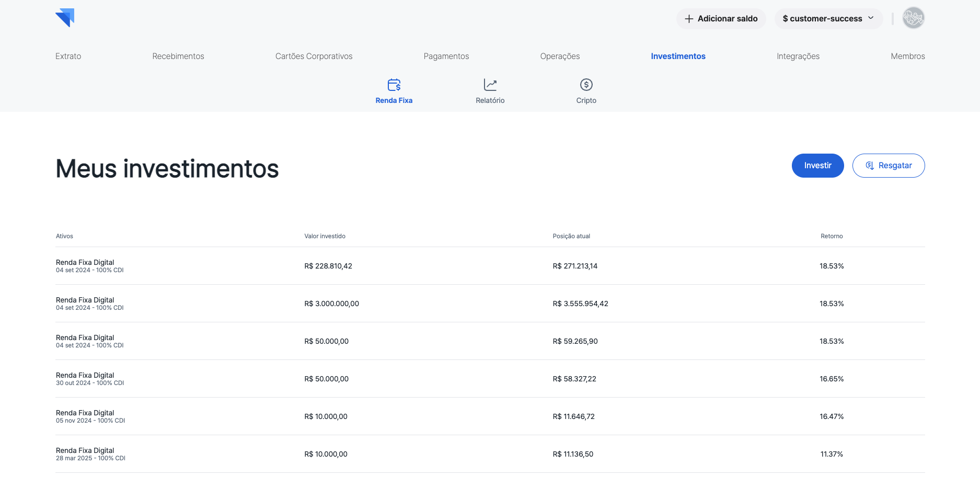The height and width of the screenshot is (477, 980).
Task: Open the R$ 3.000.000,00 investment row
Action: point(331,304)
